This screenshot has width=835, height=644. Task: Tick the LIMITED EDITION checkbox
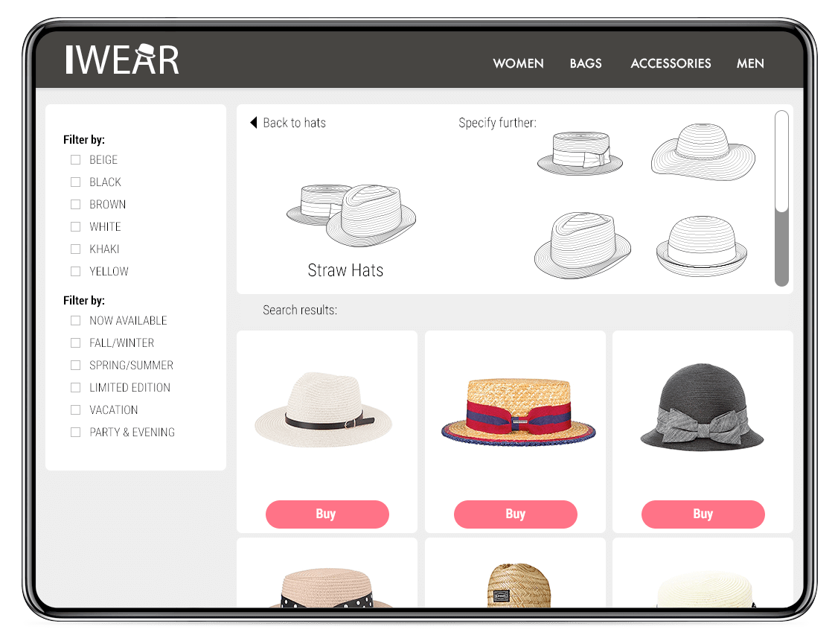pyautogui.click(x=75, y=388)
